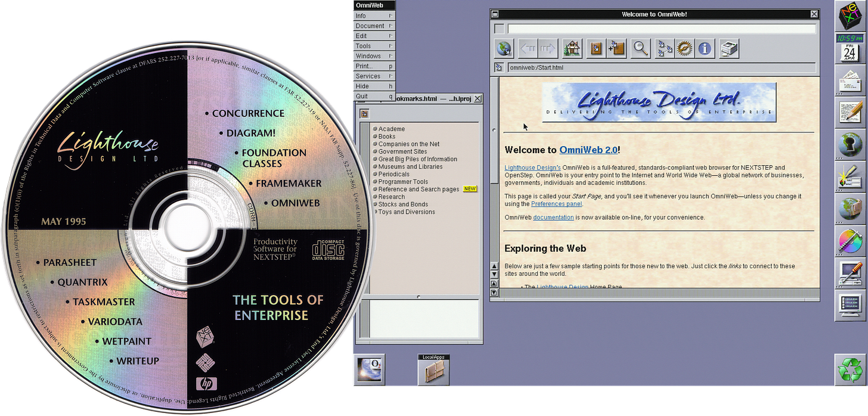Click the Forward arrow toolbar button
Viewport: 868px width, 416px height.
[547, 48]
